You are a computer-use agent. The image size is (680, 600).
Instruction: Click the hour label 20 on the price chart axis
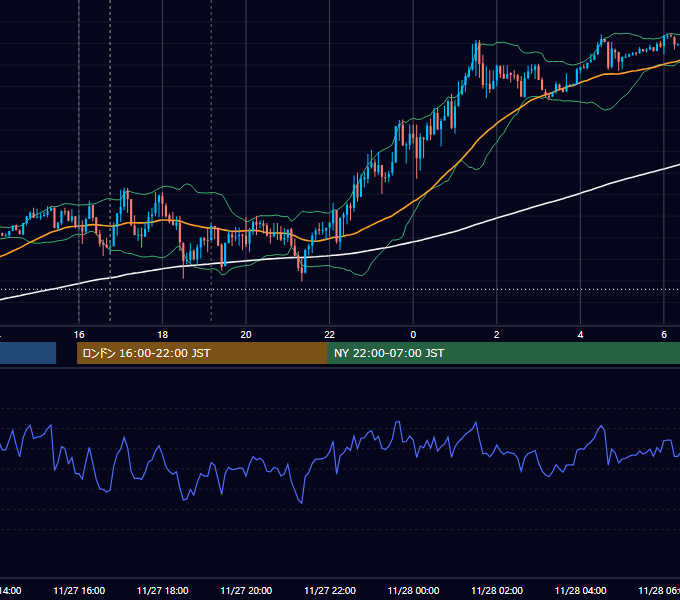(x=246, y=335)
